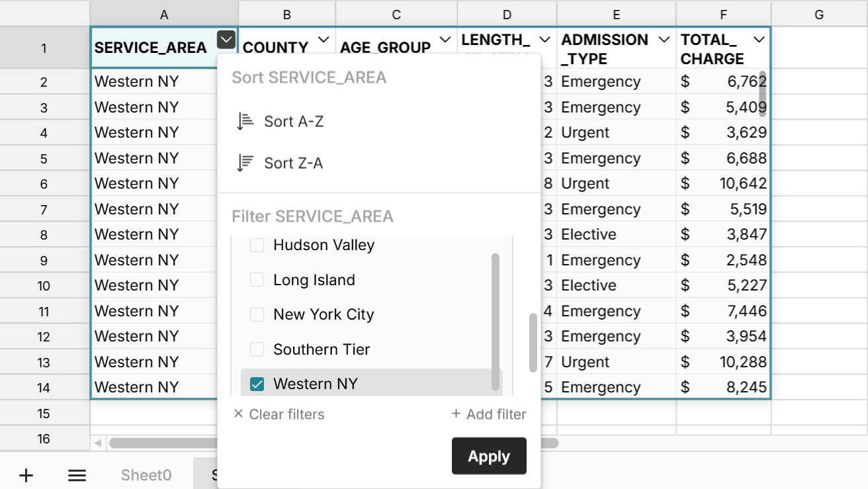The image size is (868, 489).
Task: Open the COUNTY column dropdown
Action: [x=324, y=40]
